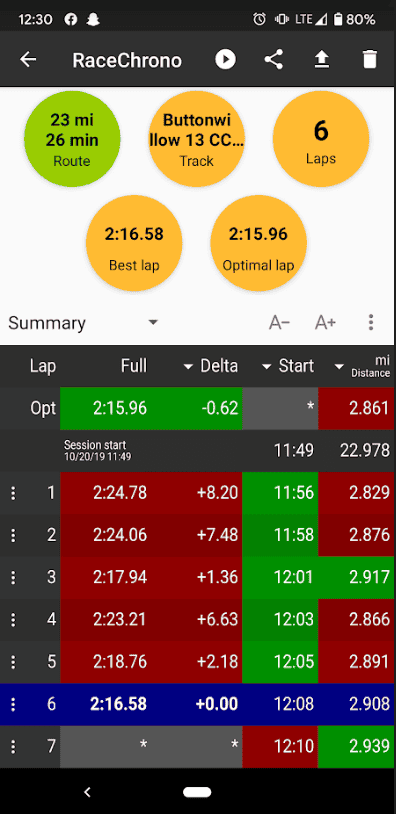Share the session via the share icon
The image size is (396, 814).
coord(274,60)
